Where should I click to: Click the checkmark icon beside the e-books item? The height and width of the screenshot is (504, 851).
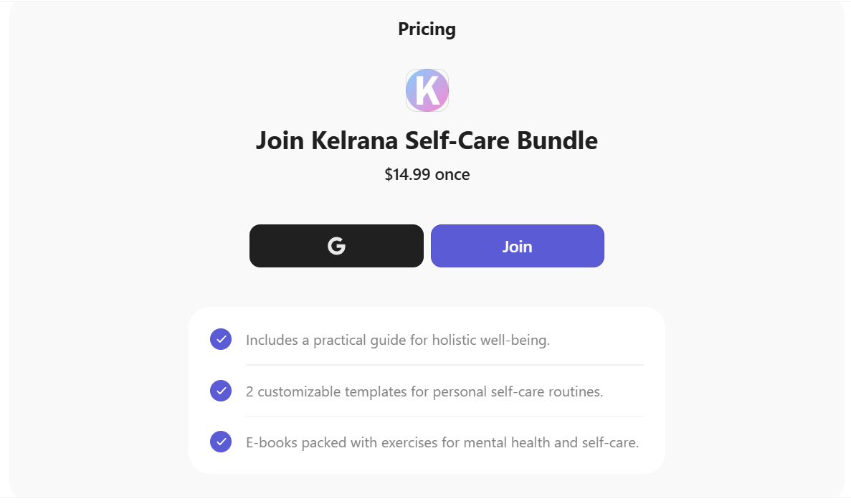tap(221, 442)
